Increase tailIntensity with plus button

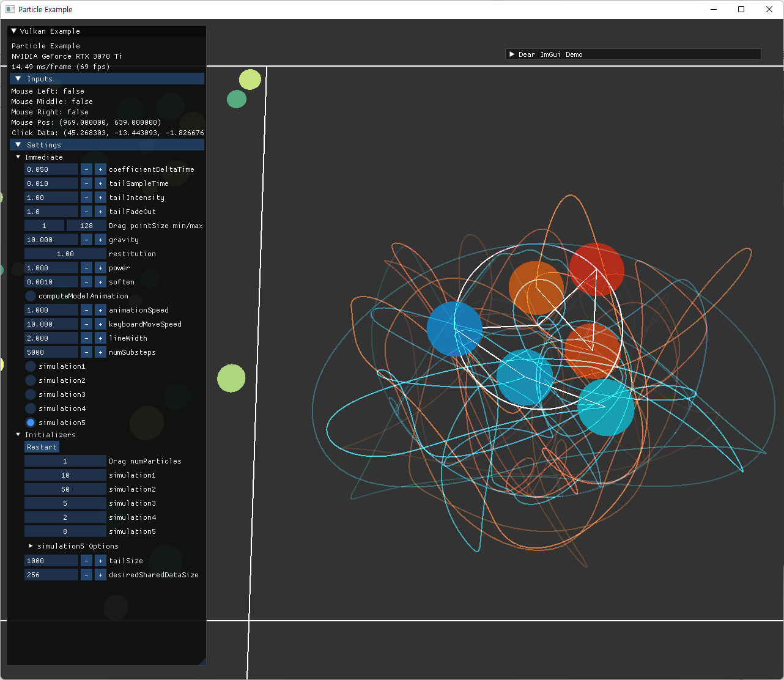click(x=100, y=198)
